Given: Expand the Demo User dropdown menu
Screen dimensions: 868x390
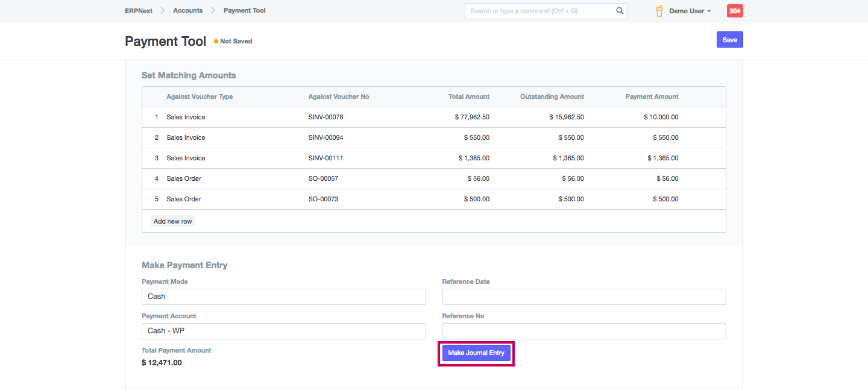Looking at the screenshot, I should pos(690,11).
